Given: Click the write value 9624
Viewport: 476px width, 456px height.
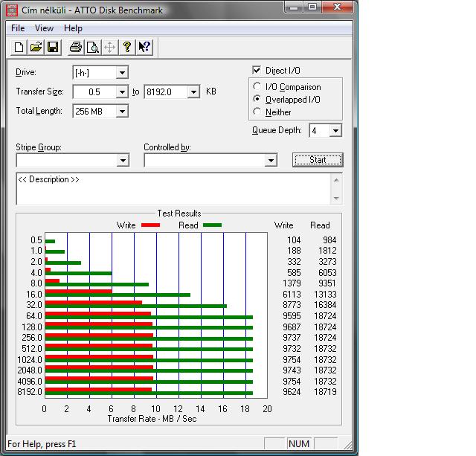Looking at the screenshot, I should 292,391.
